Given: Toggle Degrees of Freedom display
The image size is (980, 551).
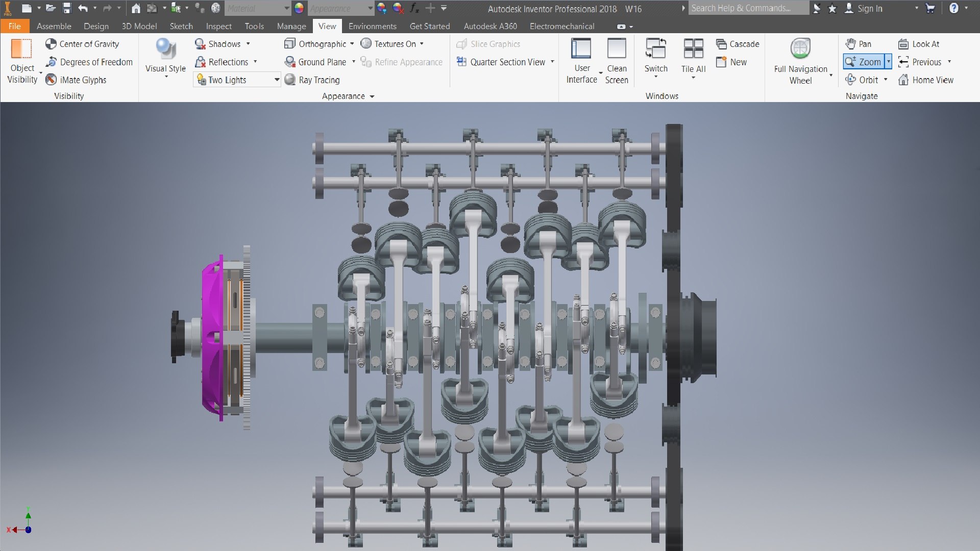Looking at the screenshot, I should click(x=89, y=62).
